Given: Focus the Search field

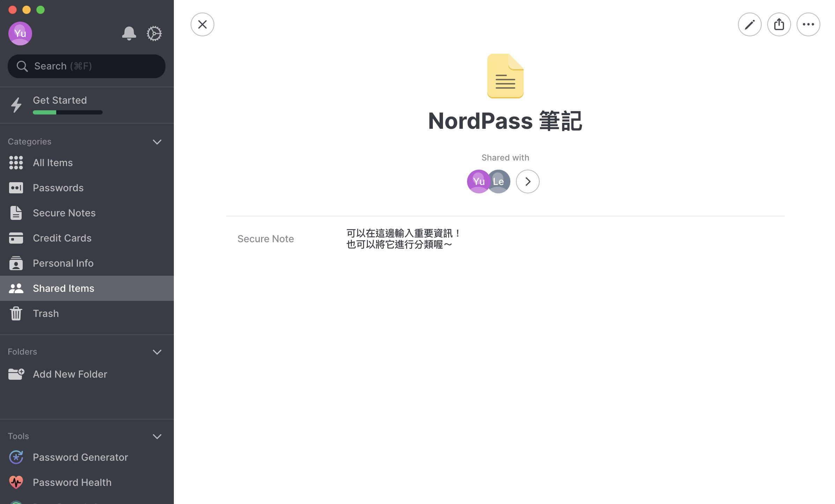Looking at the screenshot, I should click(x=87, y=66).
